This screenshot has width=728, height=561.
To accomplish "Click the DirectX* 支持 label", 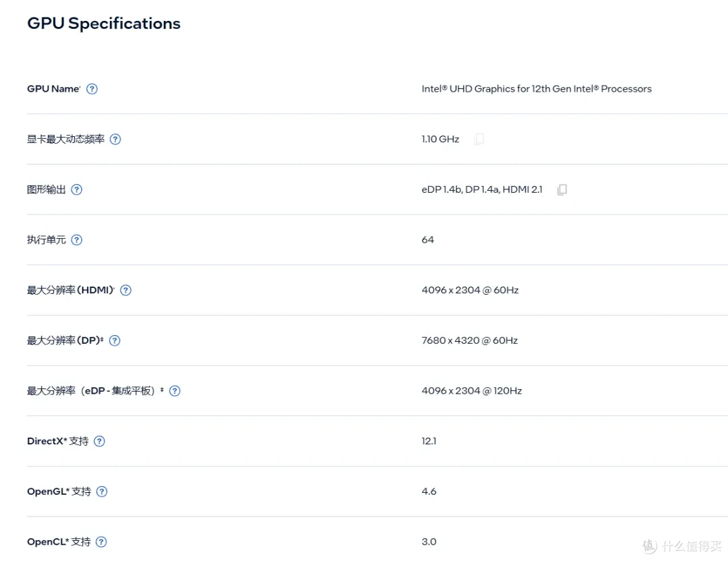I will coord(57,441).
